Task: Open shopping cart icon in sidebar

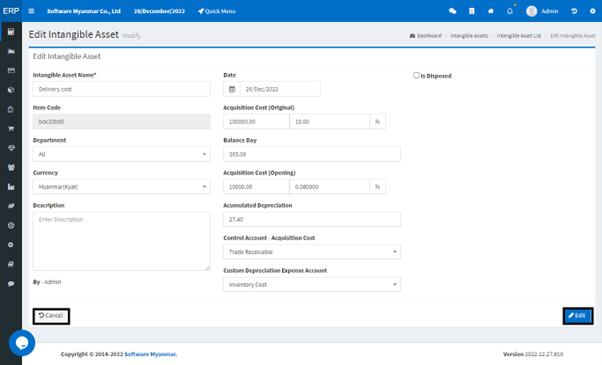Action: pos(11,129)
